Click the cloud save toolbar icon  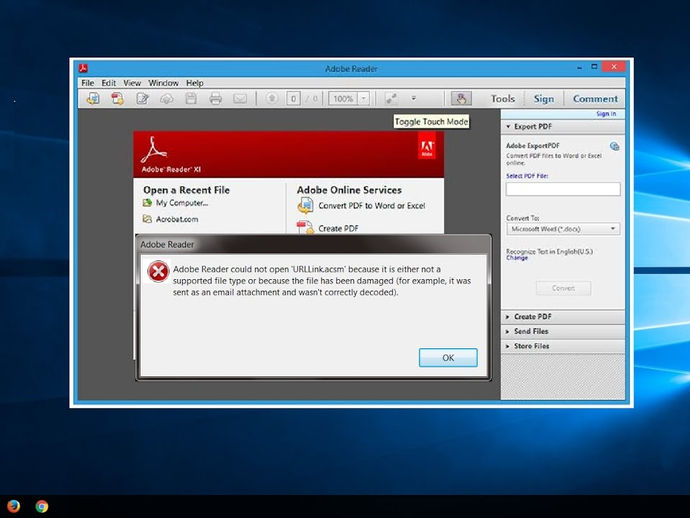166,99
